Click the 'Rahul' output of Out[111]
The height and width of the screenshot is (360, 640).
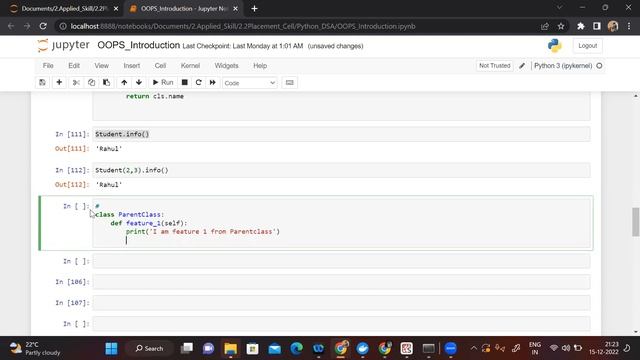point(109,149)
